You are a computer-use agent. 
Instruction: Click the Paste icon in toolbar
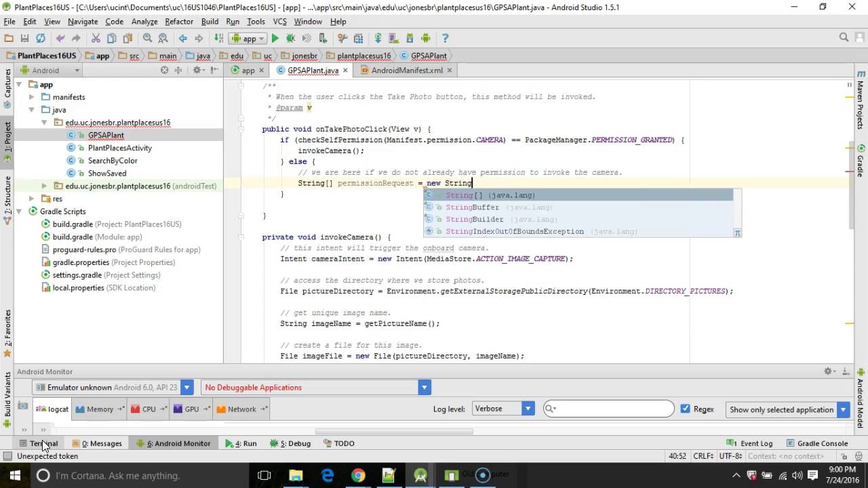(x=127, y=39)
